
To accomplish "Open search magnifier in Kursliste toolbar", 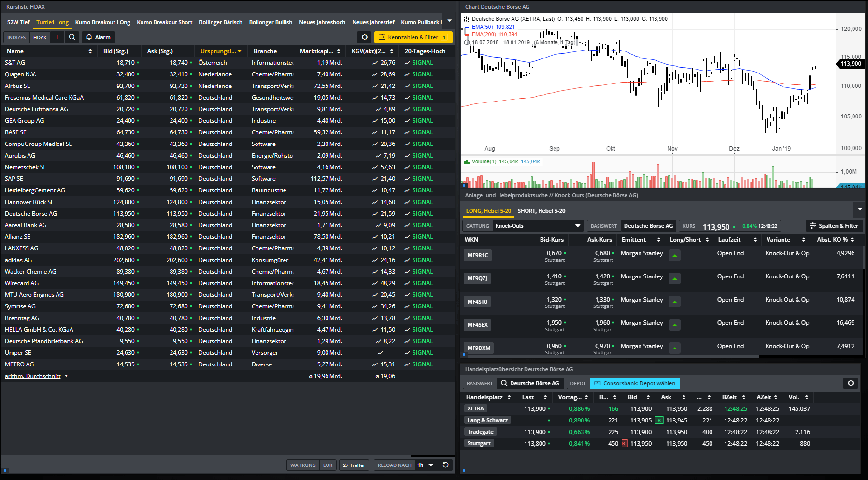I will (72, 37).
